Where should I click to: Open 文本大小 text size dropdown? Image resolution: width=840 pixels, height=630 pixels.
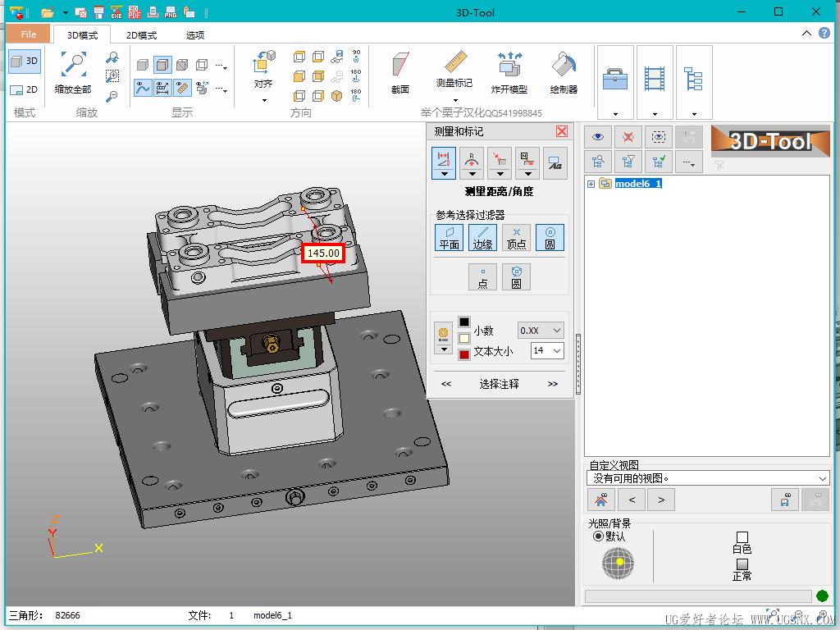pos(547,350)
